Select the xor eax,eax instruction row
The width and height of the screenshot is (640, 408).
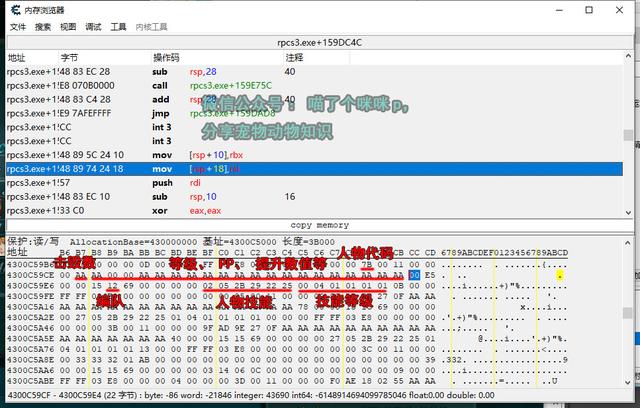[x=314, y=211]
